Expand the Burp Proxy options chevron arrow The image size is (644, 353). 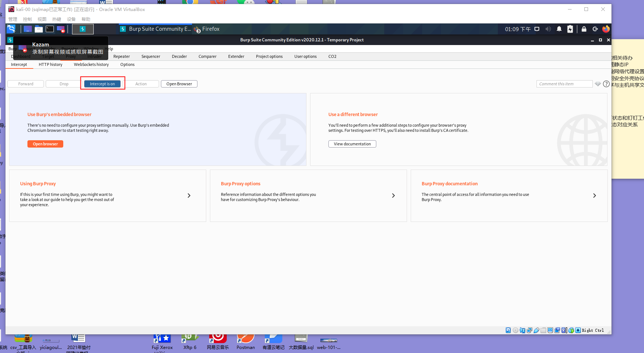pyautogui.click(x=393, y=196)
